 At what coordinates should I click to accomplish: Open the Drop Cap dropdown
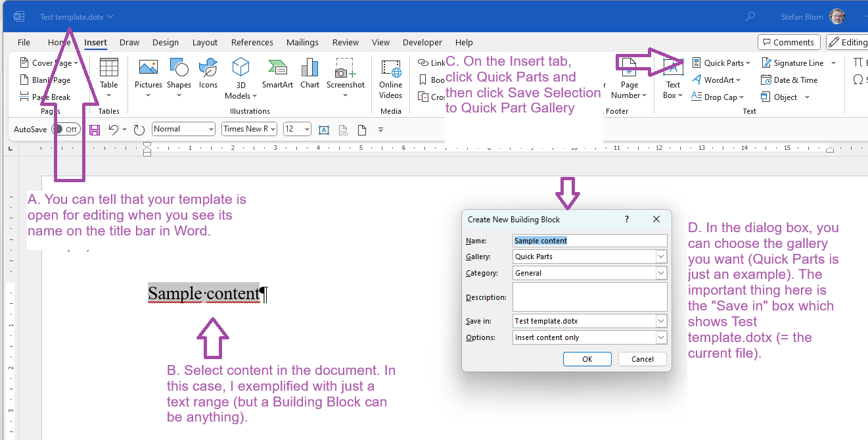click(718, 97)
